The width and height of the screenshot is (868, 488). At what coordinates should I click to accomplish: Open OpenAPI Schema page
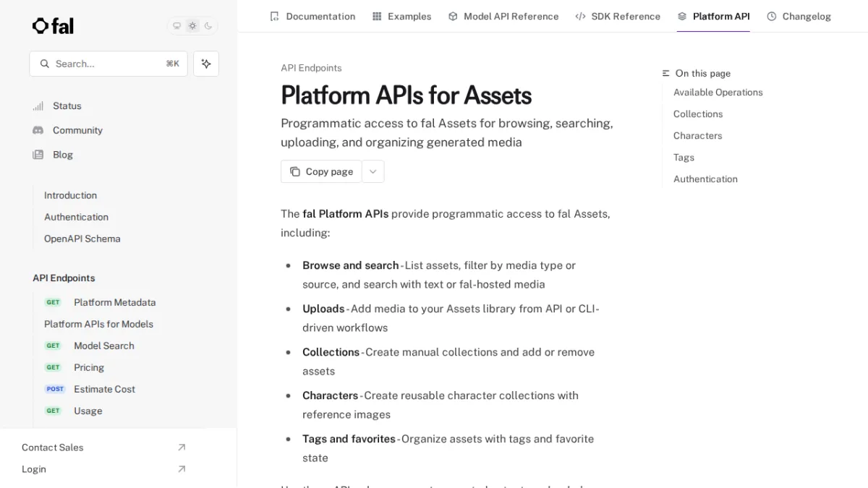[82, 239]
